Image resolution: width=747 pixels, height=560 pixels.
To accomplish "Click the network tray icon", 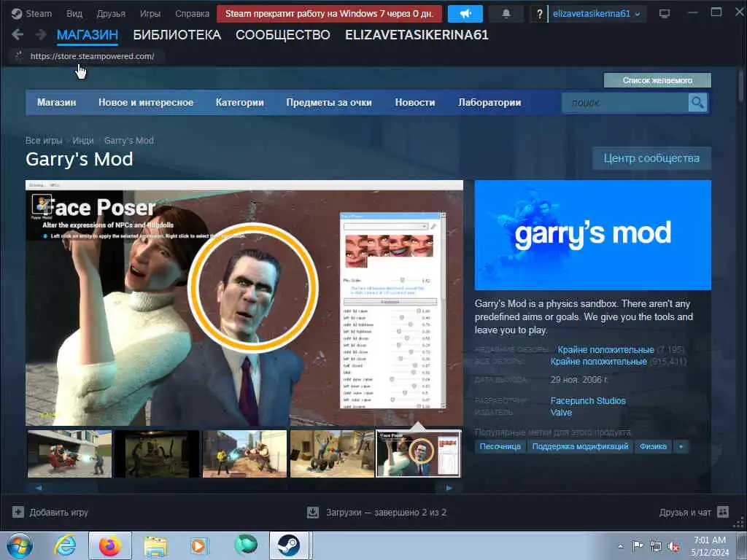I will (656, 547).
